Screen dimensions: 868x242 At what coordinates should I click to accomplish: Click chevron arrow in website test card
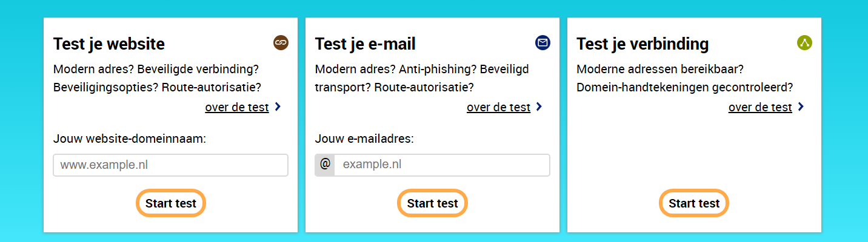click(x=278, y=107)
